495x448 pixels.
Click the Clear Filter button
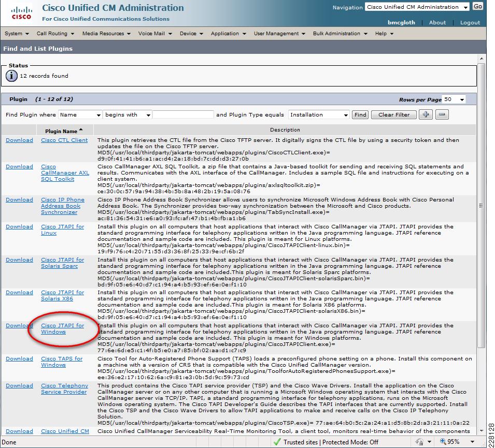[393, 115]
